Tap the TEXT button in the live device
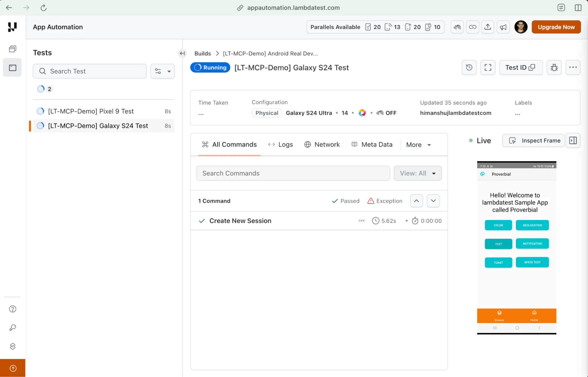 [498, 244]
